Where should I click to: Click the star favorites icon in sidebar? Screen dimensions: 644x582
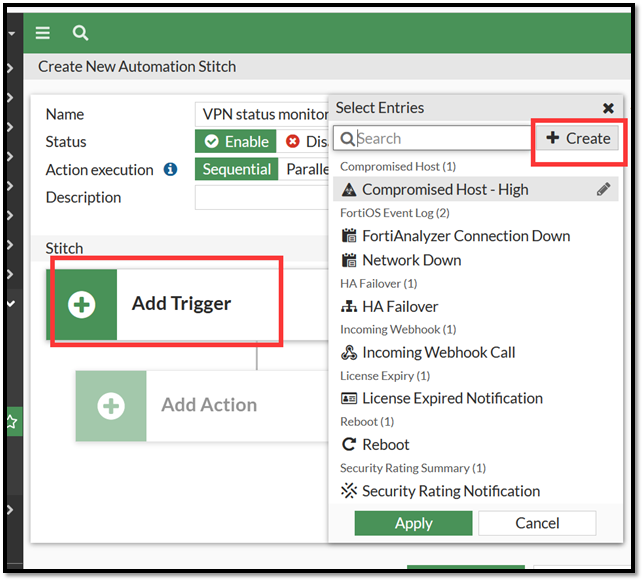click(12, 421)
